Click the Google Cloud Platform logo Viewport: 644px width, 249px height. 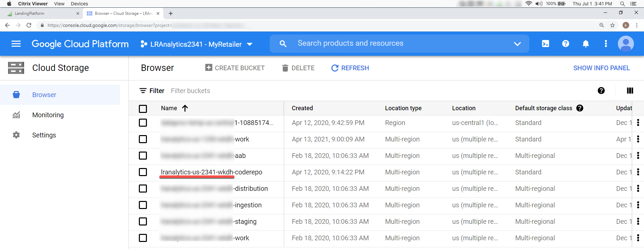point(80,44)
